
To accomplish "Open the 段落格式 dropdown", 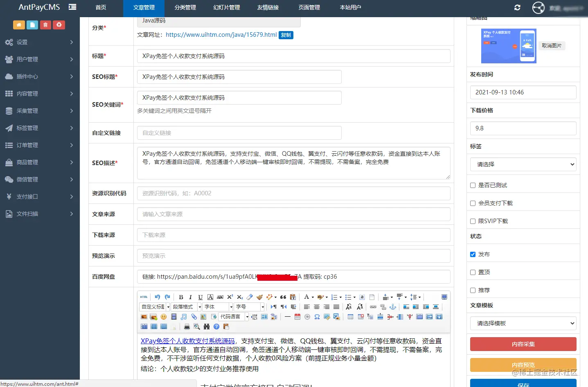I will pos(187,307).
